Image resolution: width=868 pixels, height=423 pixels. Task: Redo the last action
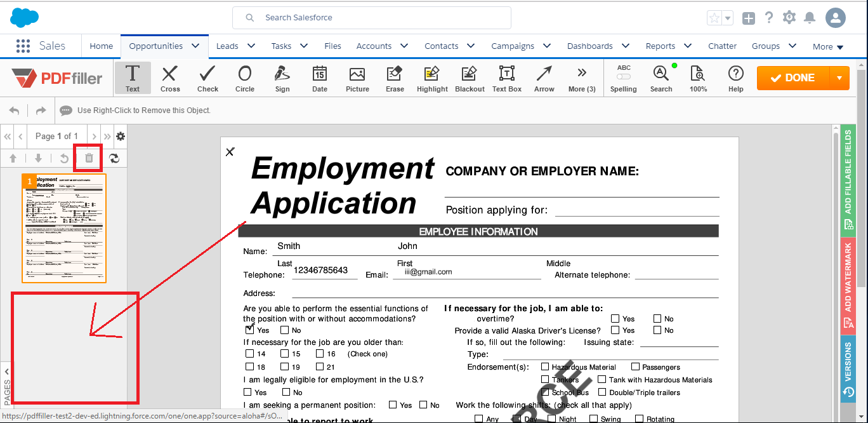[x=41, y=111]
